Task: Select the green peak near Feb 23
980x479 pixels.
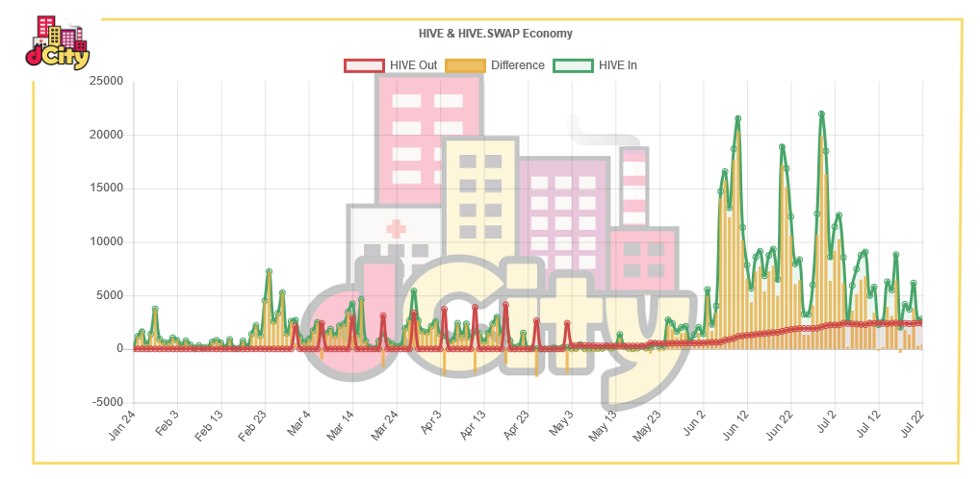Action: click(x=269, y=271)
